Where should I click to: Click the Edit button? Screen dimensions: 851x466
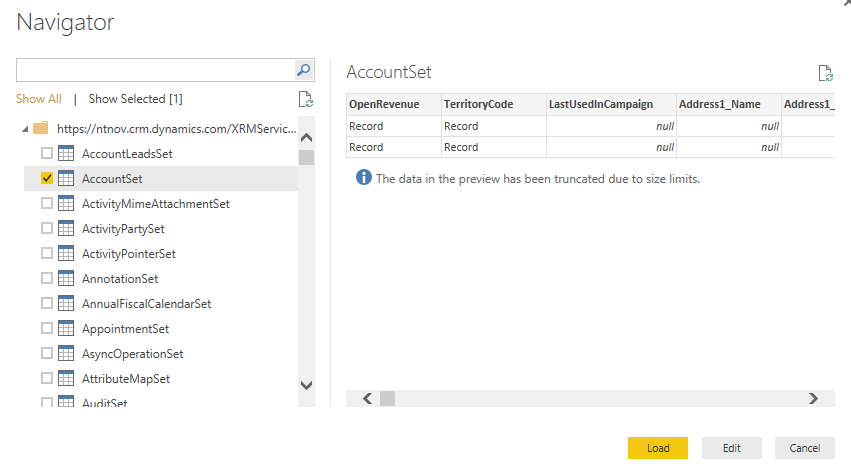point(731,448)
